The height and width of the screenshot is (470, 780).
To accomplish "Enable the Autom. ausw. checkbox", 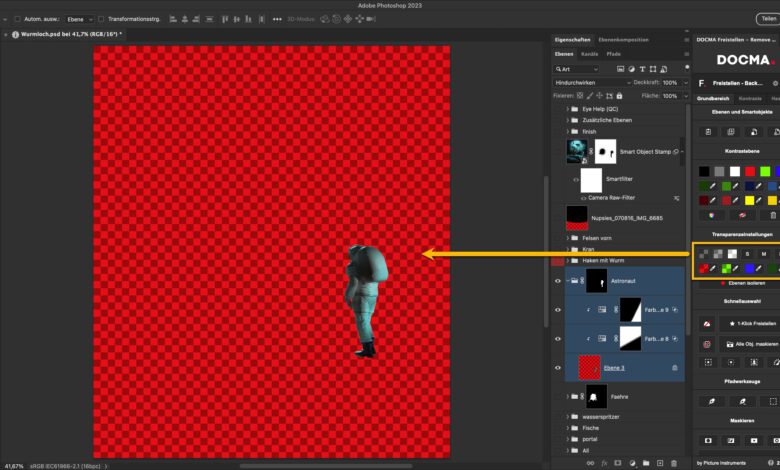I will coord(18,19).
